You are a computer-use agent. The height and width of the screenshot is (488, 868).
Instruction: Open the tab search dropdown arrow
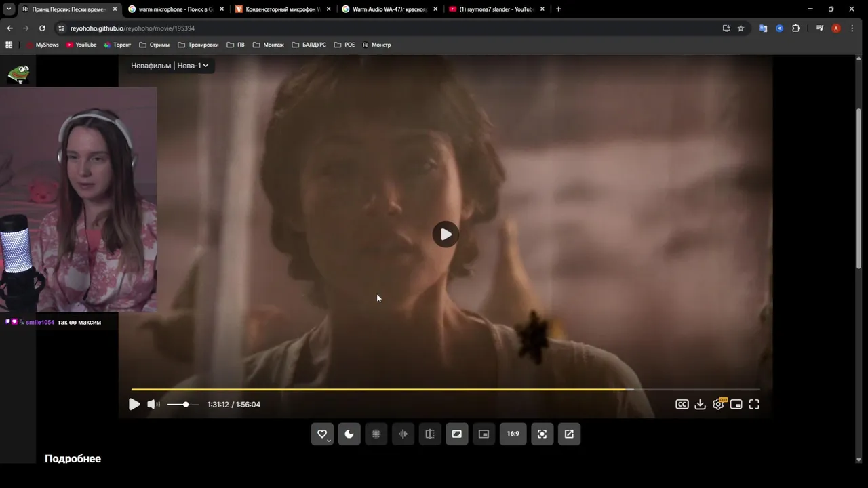pos(9,9)
